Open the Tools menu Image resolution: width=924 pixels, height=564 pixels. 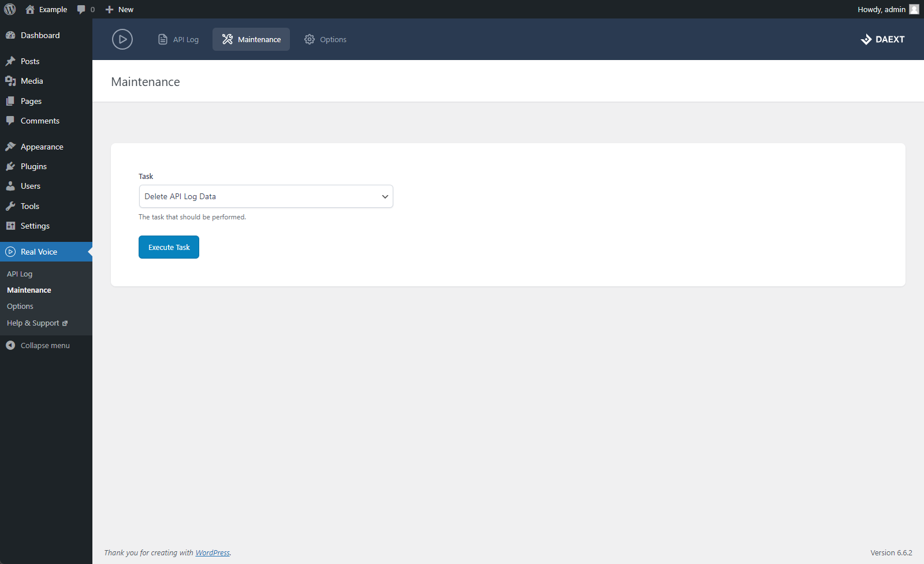pos(46,206)
